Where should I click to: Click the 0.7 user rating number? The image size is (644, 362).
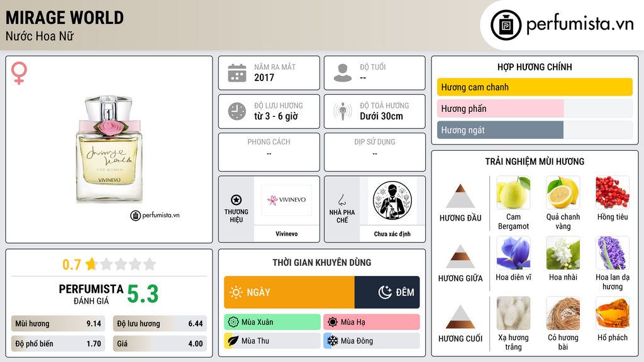pyautogui.click(x=72, y=265)
